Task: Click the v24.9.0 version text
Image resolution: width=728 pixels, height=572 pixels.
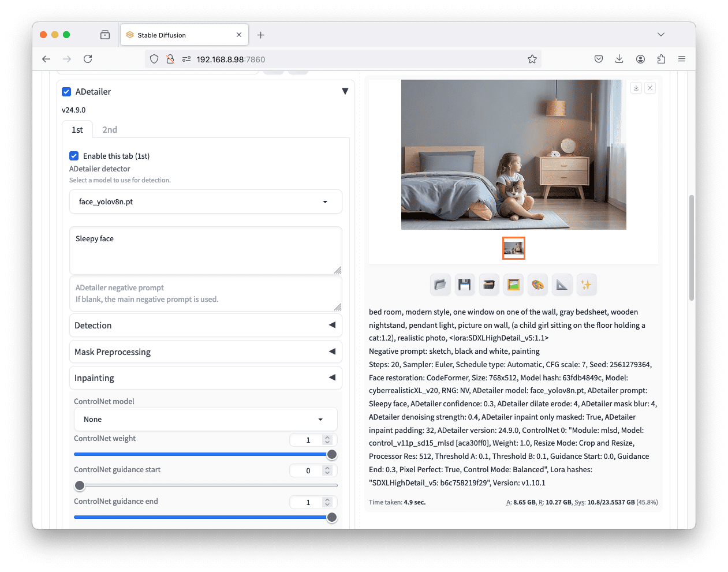Action: [x=73, y=110]
